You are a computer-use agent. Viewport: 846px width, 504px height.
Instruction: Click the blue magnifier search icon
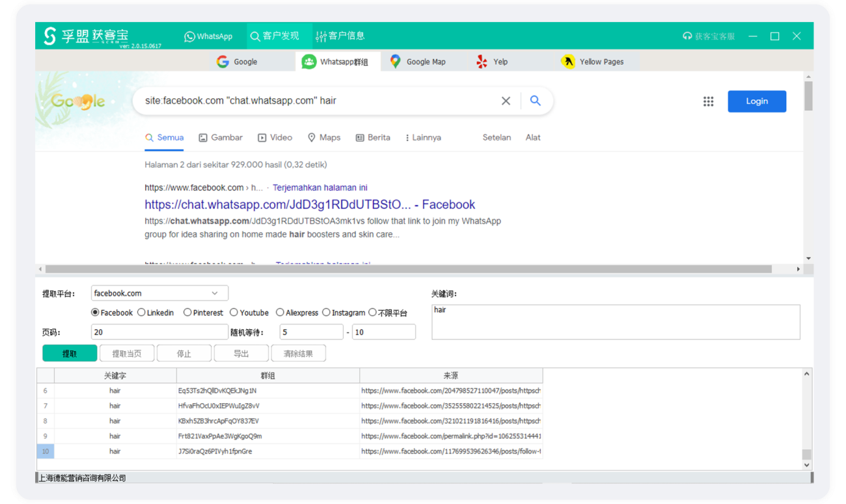click(535, 101)
